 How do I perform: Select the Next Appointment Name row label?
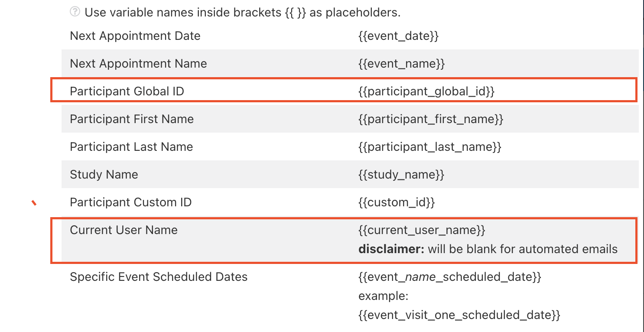click(x=138, y=64)
